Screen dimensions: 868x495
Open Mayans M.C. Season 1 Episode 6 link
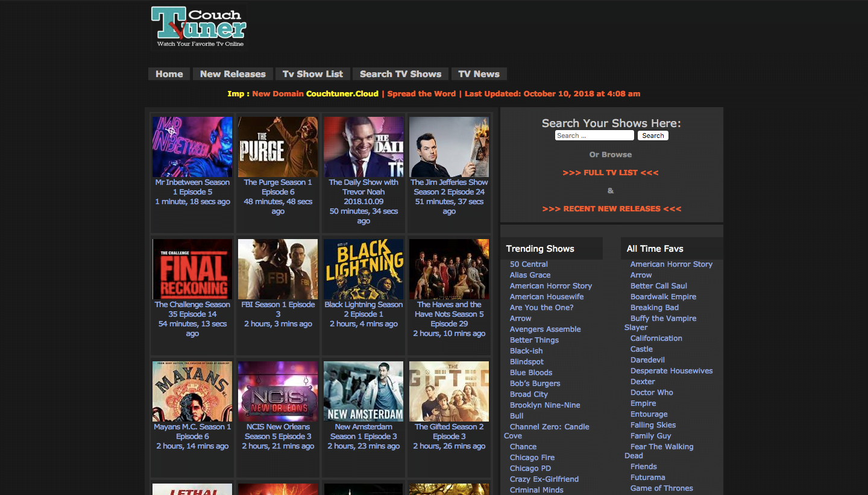click(192, 432)
